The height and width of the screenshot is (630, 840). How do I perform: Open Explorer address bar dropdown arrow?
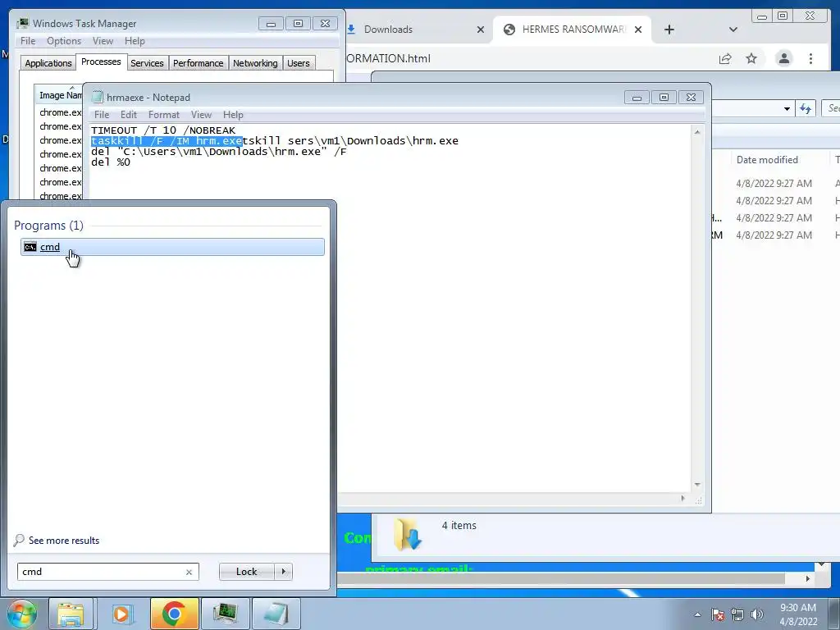pyautogui.click(x=787, y=109)
